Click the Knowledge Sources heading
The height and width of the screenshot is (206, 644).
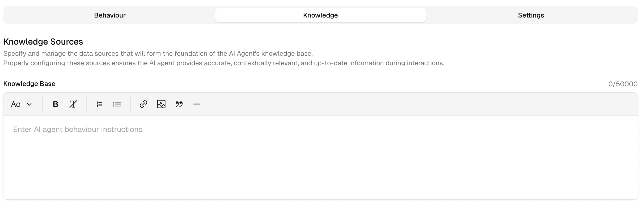43,42
